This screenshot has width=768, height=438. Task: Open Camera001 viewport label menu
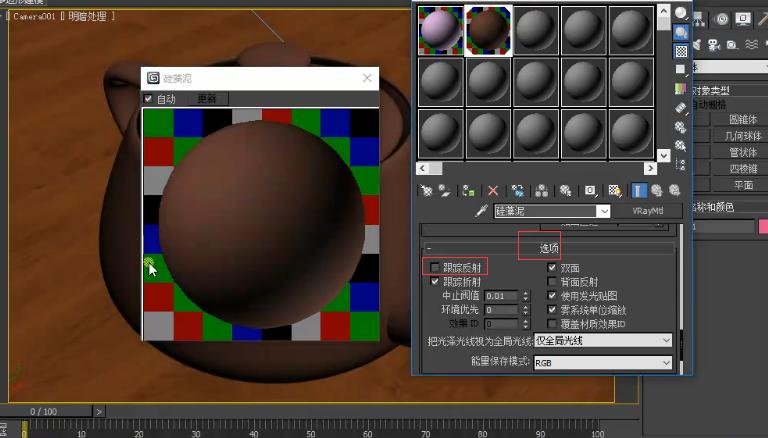[34, 16]
